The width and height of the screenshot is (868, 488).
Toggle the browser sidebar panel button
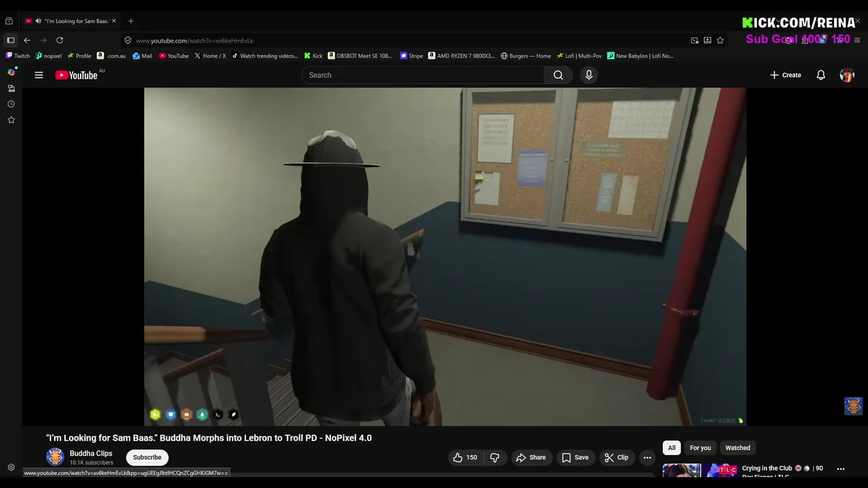pos(10,40)
